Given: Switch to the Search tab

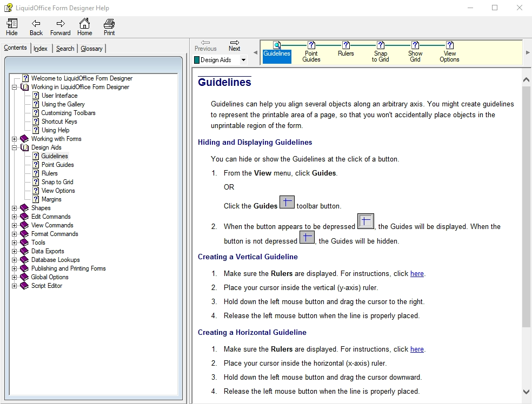Looking at the screenshot, I should (x=65, y=49).
